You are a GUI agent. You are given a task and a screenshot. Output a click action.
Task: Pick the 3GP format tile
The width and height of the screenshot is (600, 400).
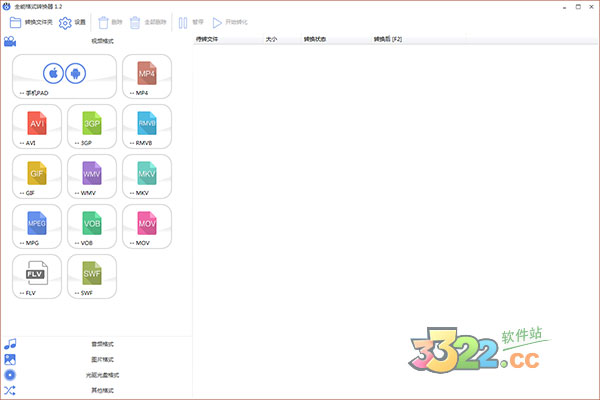[92, 126]
